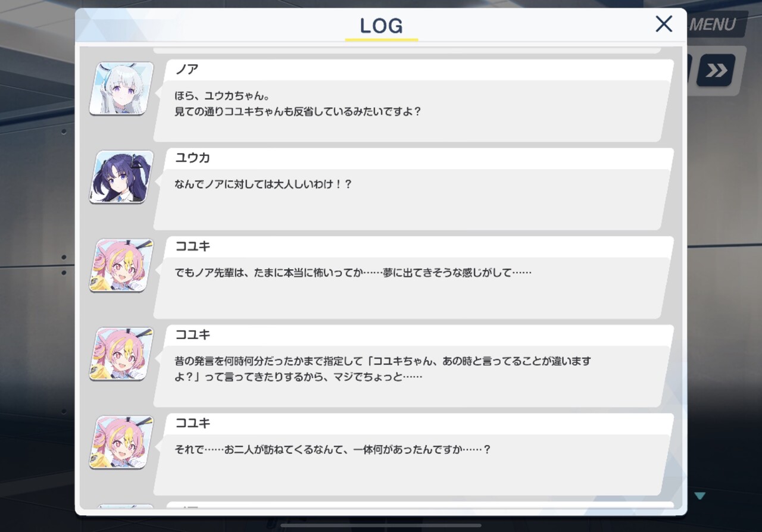The height and width of the screenshot is (532, 762).
Task: Click the ユウカ speaker name label
Action: 192,158
